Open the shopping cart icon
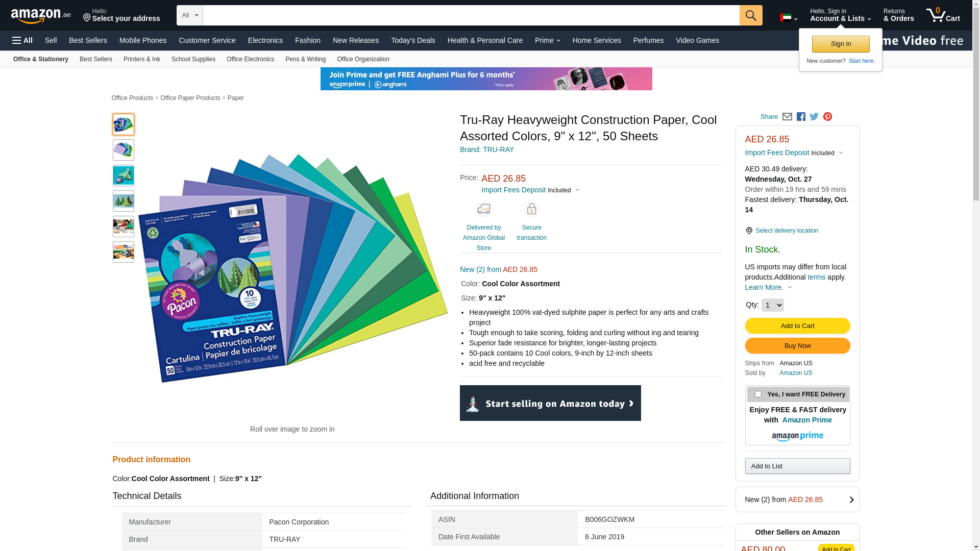 tap(943, 15)
